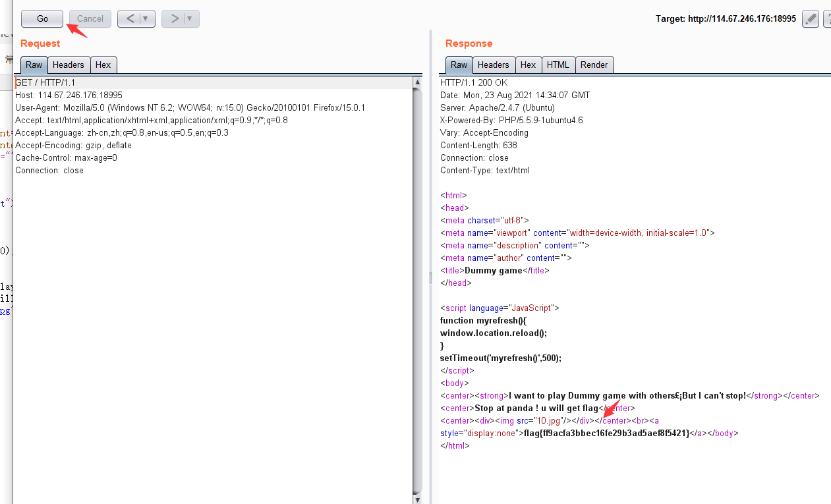Click the Accept-Language header line
Viewport: 831px width, 504px height.
click(122, 132)
